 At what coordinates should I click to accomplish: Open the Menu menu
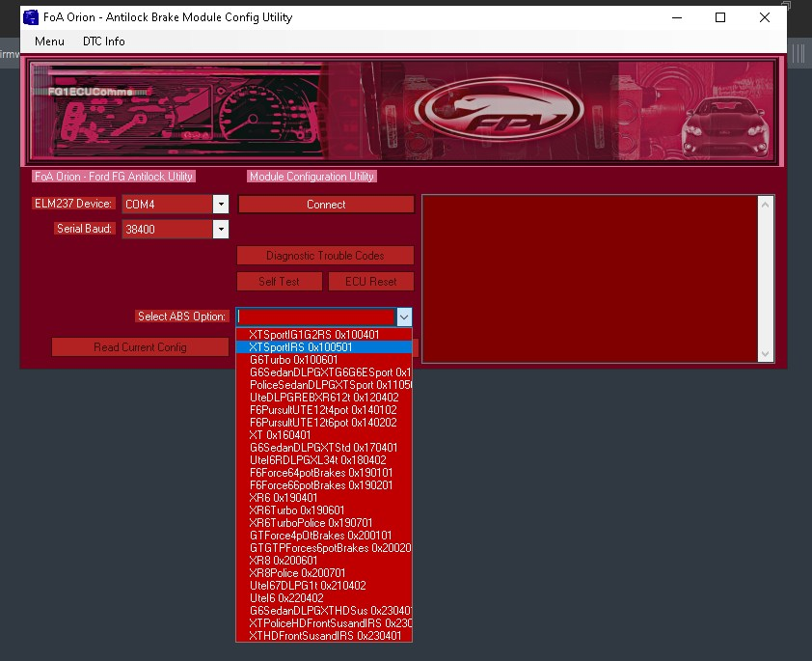pos(48,41)
